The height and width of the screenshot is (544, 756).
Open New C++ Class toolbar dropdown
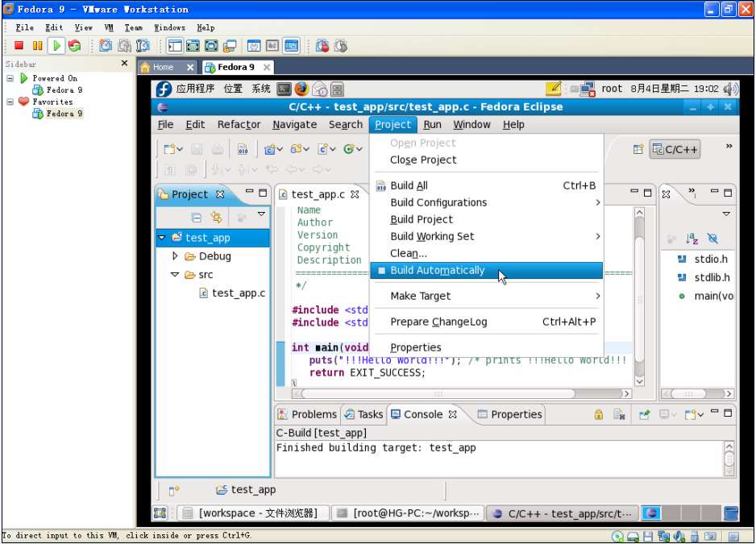[x=359, y=150]
